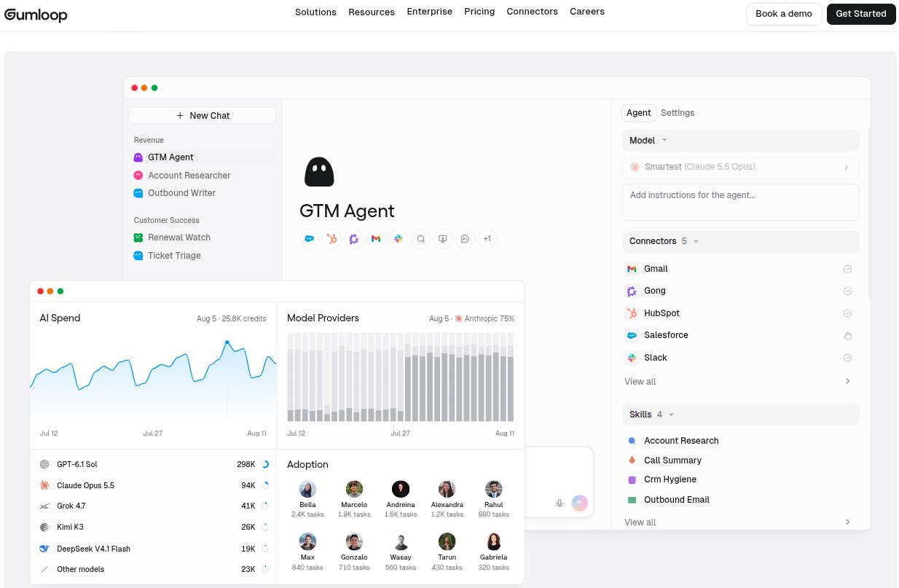Click the Crm Hygiene purple swatch

point(632,480)
